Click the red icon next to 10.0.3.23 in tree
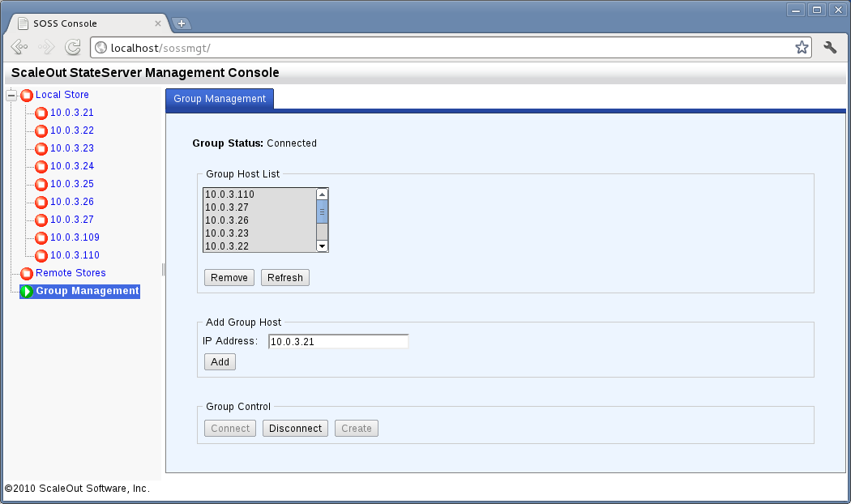The width and height of the screenshot is (851, 504). coord(41,149)
